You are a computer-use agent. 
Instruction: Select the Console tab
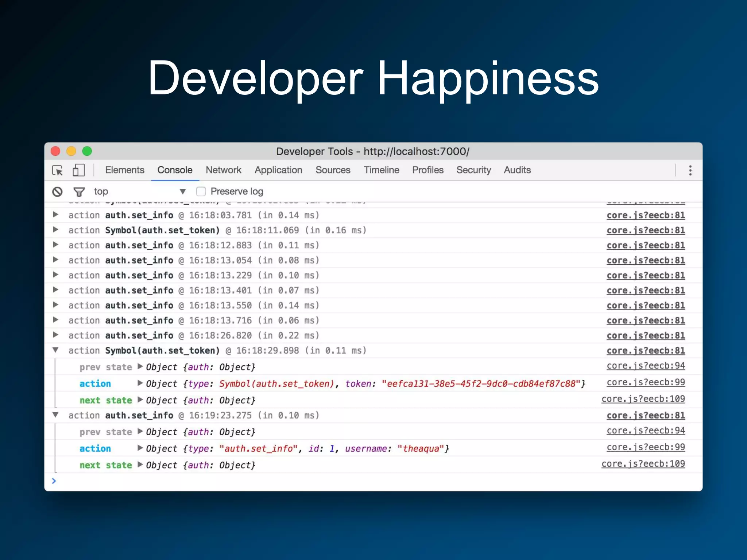pyautogui.click(x=175, y=170)
